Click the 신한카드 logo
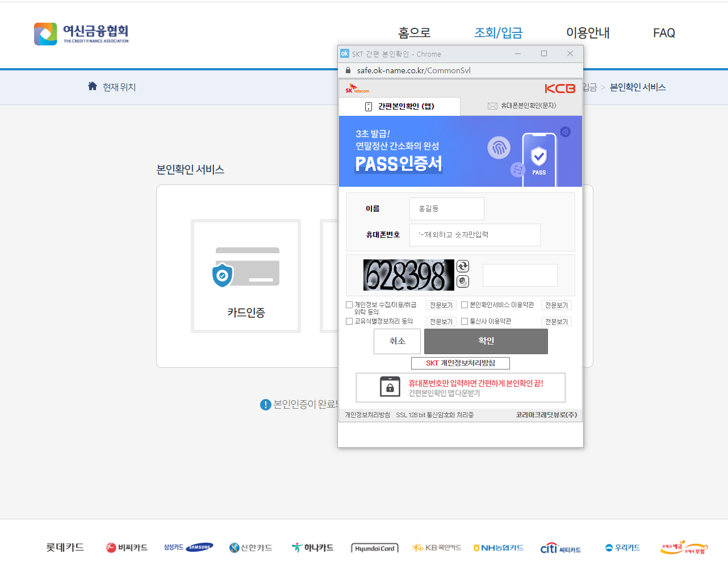Image resolution: width=728 pixels, height=575 pixels. click(250, 548)
